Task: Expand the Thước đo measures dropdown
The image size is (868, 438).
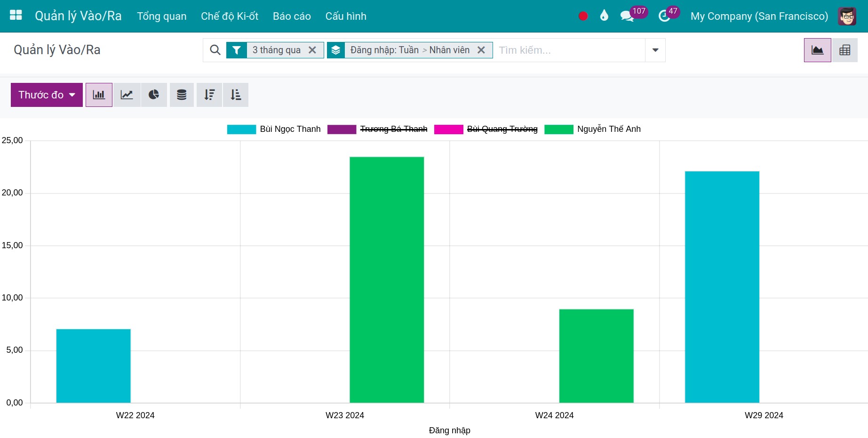Action: coord(47,95)
